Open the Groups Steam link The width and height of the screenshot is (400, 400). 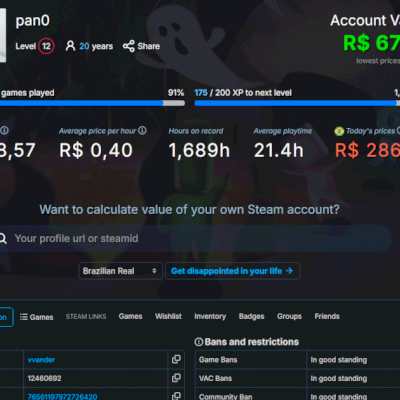pos(289,316)
